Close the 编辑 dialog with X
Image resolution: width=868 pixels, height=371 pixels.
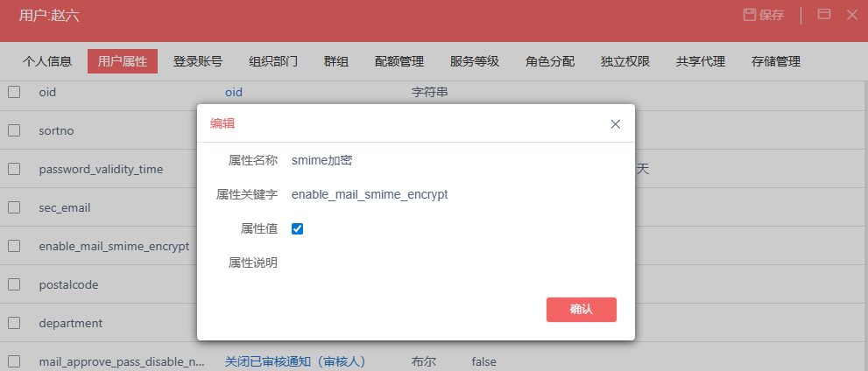(x=615, y=124)
